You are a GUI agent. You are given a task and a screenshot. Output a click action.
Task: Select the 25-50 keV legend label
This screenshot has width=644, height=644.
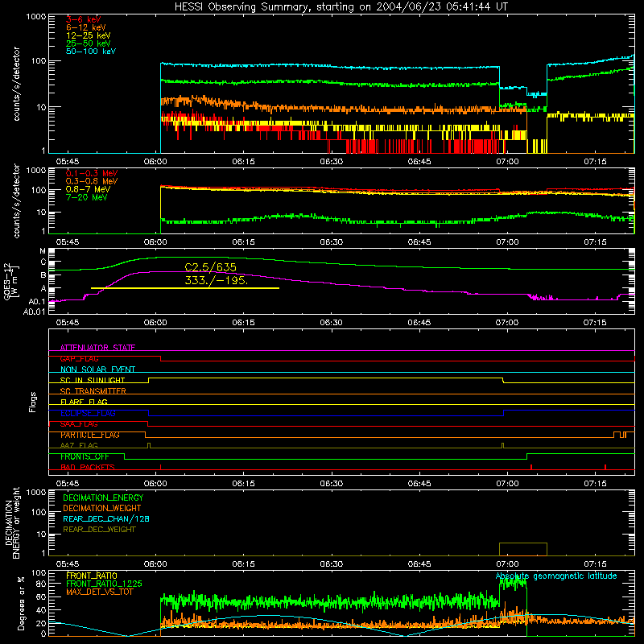coord(89,43)
